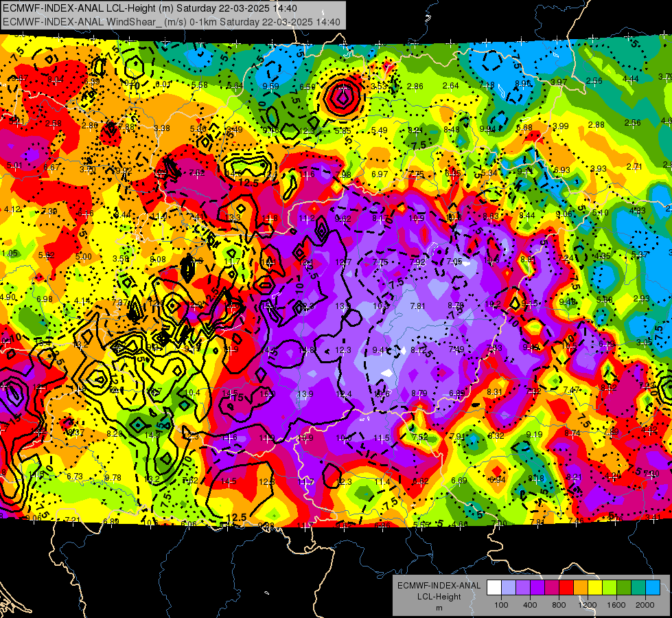Click the grid value 8.08
Screen dimensions: 672x618
coord(158,259)
